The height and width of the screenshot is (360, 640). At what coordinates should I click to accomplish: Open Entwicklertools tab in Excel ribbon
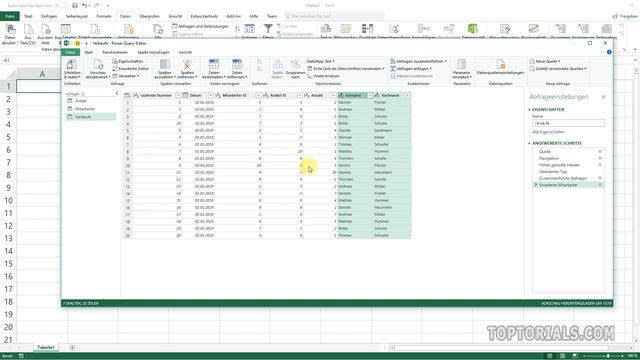click(x=204, y=16)
